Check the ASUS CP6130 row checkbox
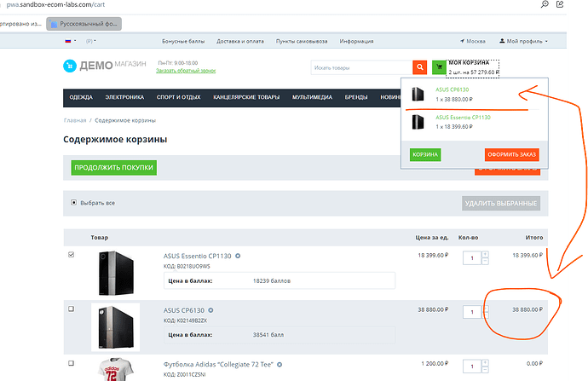The width and height of the screenshot is (588, 381). tap(71, 309)
